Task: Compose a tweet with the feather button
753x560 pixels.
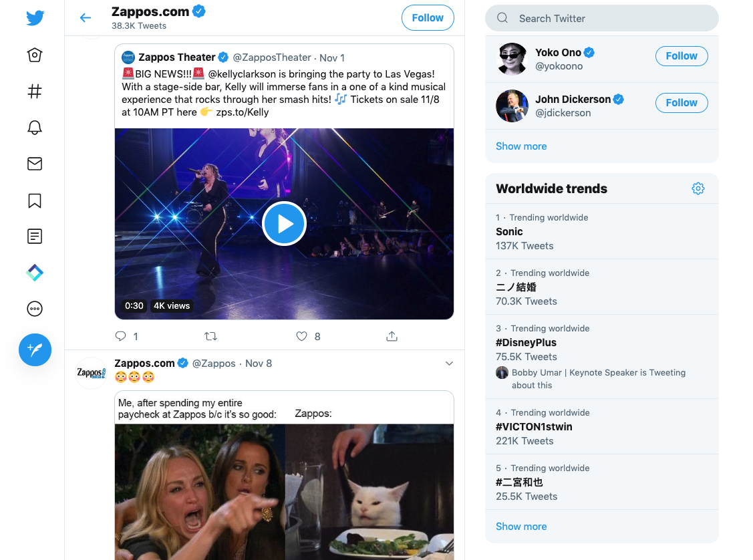Action: coord(35,349)
